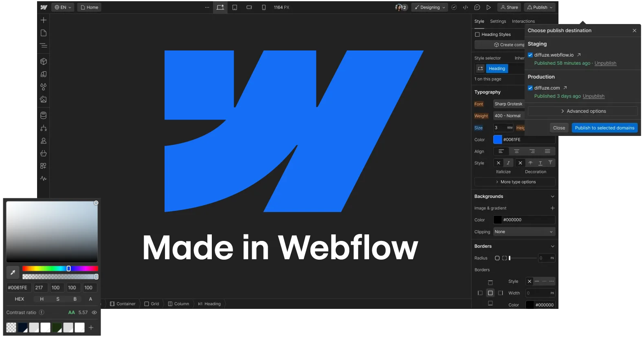Image resolution: width=644 pixels, height=339 pixels.
Task: Open the Style manager droplets icon
Action: (x=44, y=87)
